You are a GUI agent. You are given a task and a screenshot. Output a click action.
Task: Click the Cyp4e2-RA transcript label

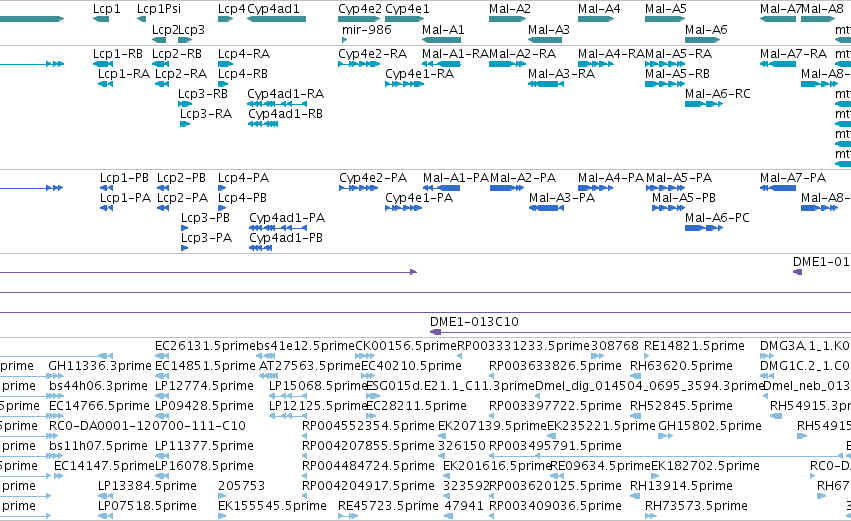point(372,54)
